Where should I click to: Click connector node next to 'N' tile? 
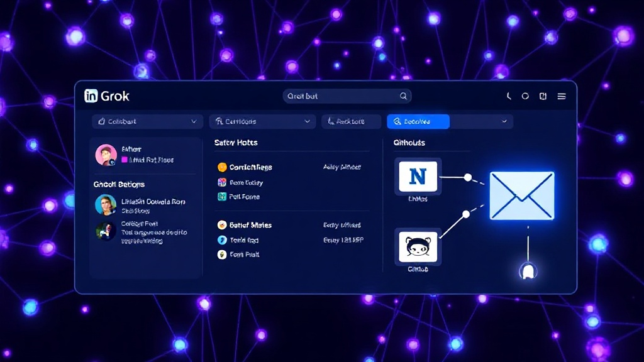pyautogui.click(x=468, y=177)
